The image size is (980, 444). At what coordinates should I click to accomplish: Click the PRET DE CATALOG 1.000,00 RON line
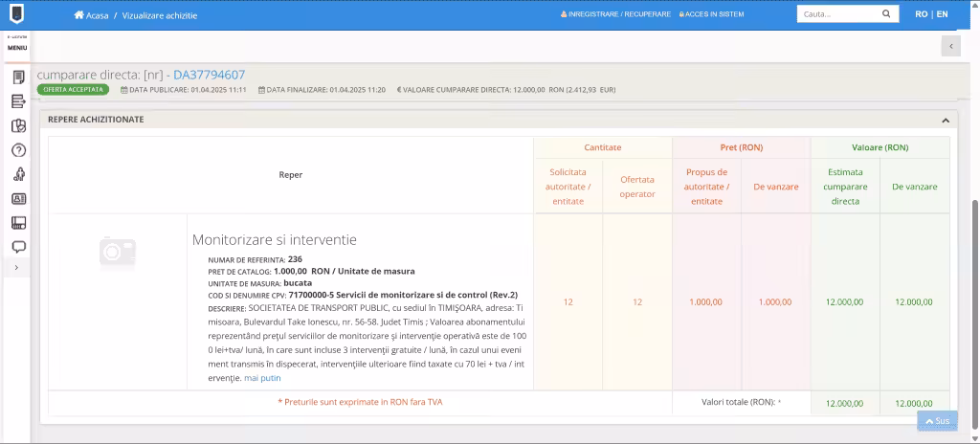pos(311,272)
